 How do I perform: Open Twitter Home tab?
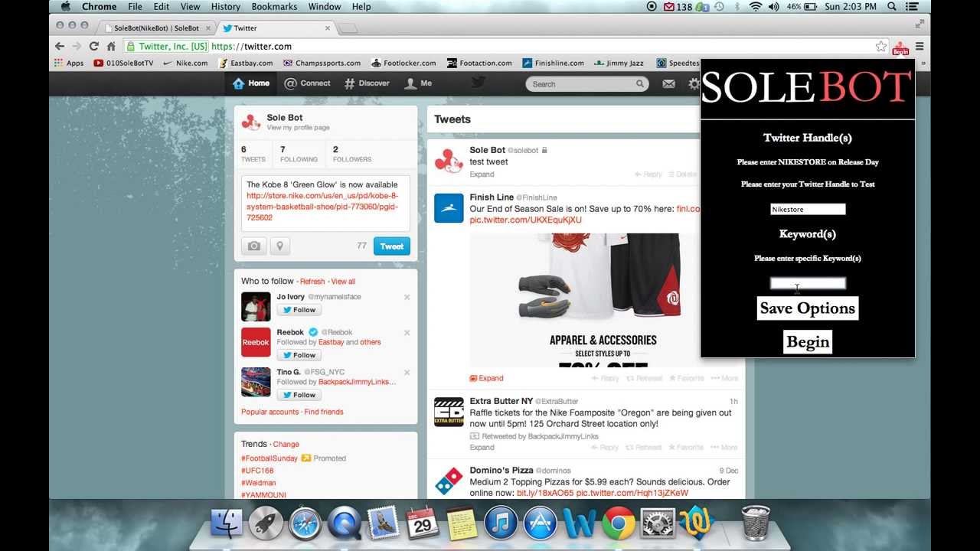point(251,83)
